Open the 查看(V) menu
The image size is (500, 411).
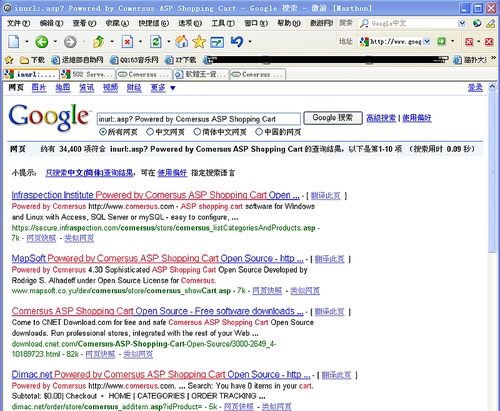pos(84,23)
